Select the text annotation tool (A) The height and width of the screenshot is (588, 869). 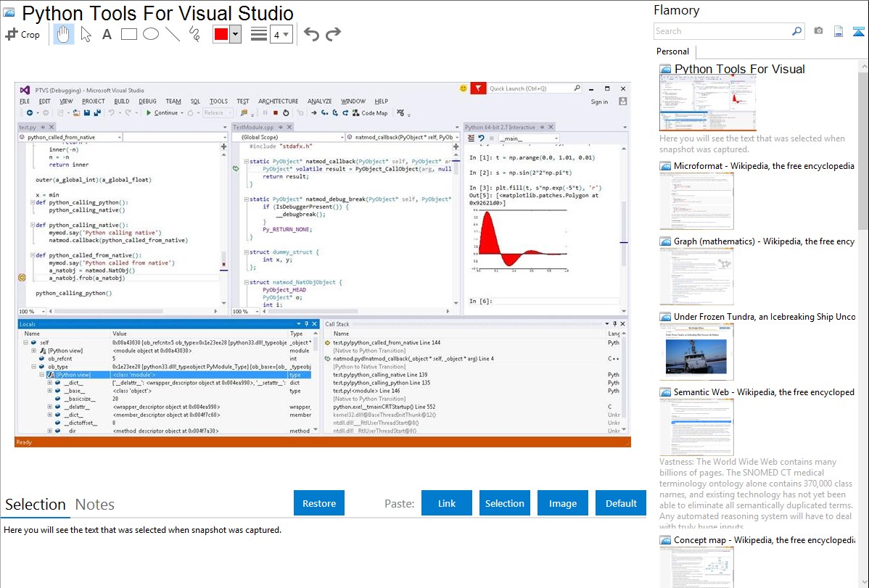(107, 34)
